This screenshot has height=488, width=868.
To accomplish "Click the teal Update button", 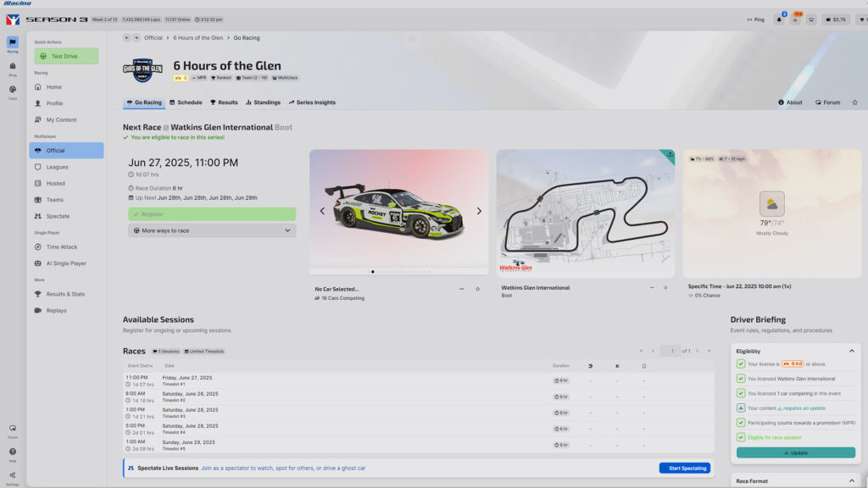I will tap(795, 452).
